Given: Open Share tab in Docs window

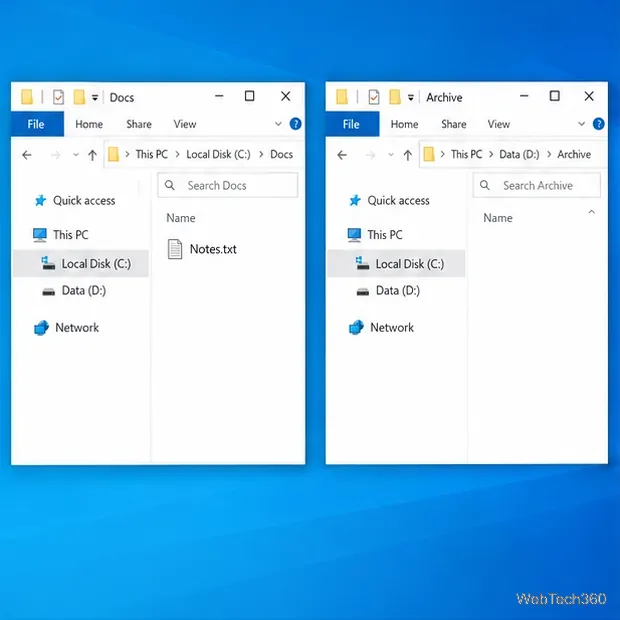Looking at the screenshot, I should (139, 124).
